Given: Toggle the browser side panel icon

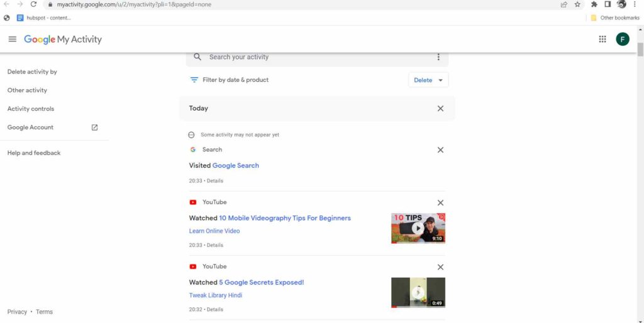Looking at the screenshot, I should tap(608, 4).
